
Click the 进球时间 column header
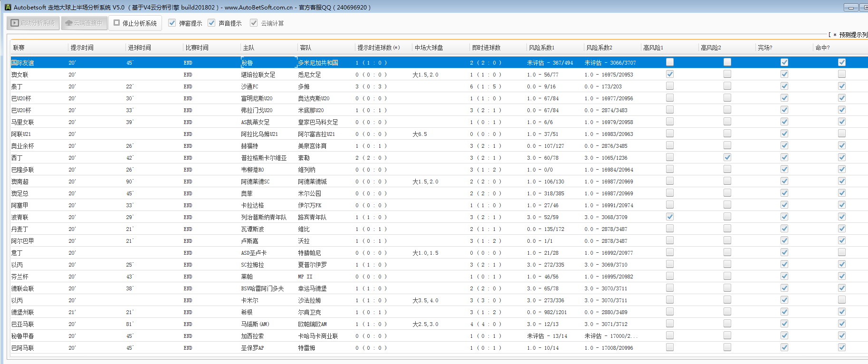coord(139,48)
